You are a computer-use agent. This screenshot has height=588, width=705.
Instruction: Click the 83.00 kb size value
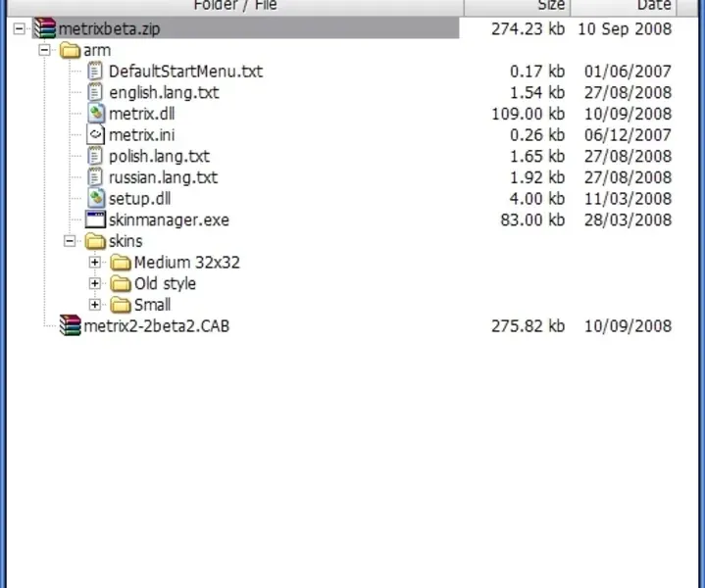(x=532, y=220)
